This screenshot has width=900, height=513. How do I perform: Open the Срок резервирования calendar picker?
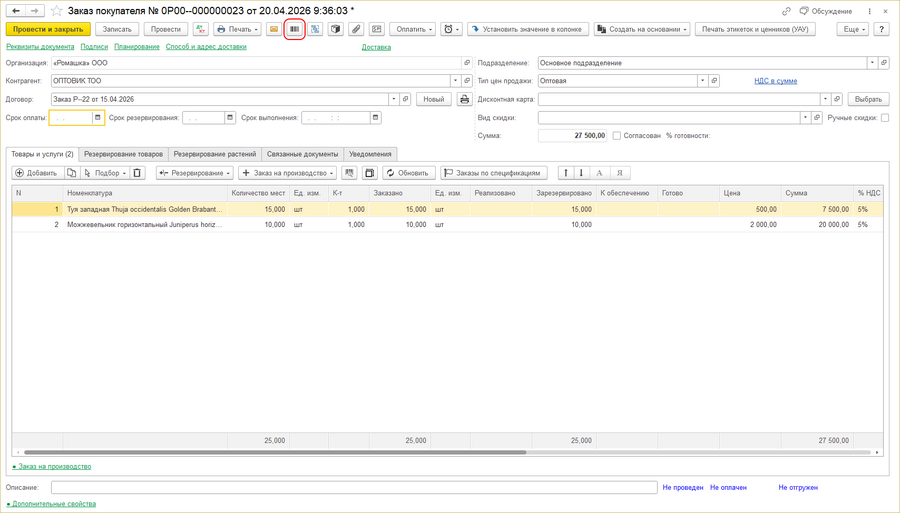coord(230,118)
